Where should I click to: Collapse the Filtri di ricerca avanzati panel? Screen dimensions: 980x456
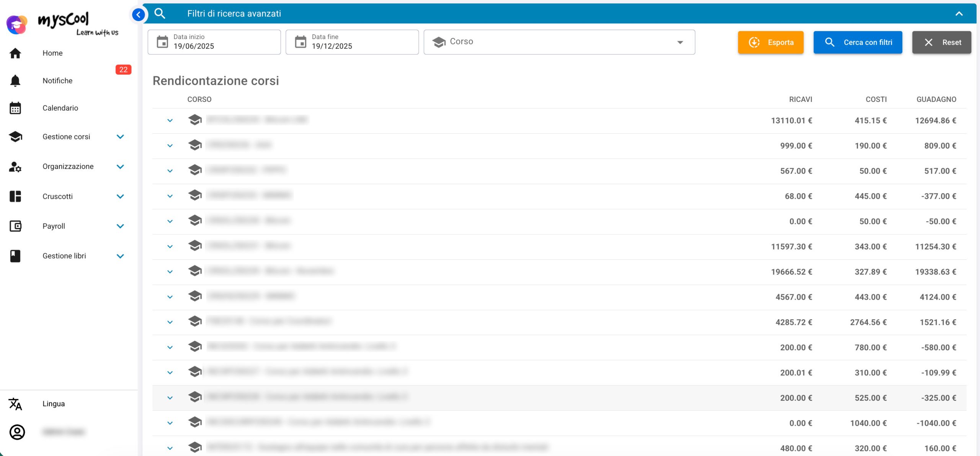959,14
